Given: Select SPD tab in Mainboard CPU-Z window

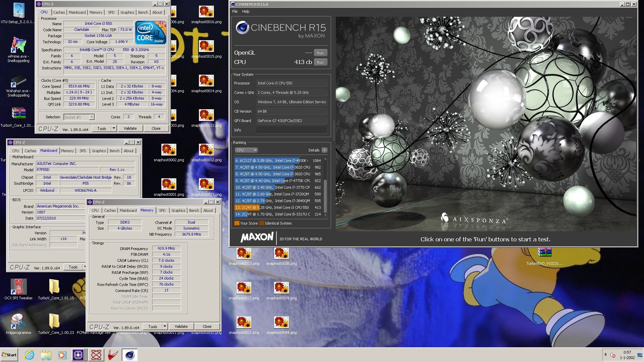Looking at the screenshot, I should click(x=83, y=151).
